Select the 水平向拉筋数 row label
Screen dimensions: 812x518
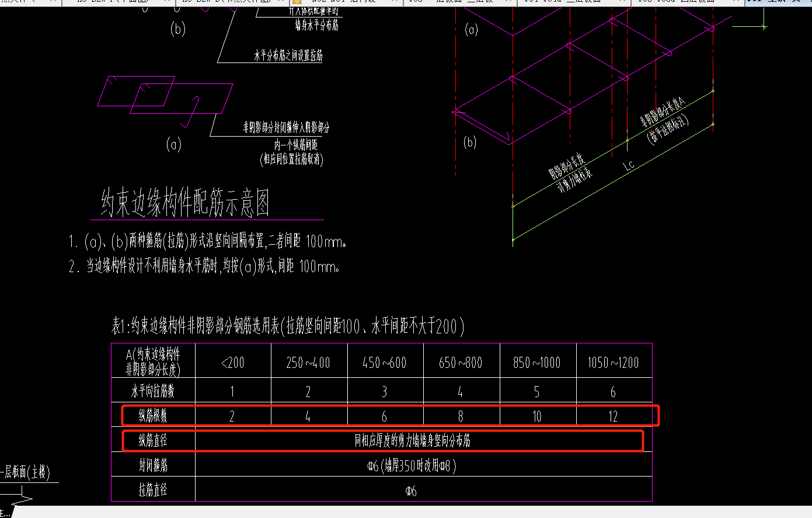[x=153, y=391]
